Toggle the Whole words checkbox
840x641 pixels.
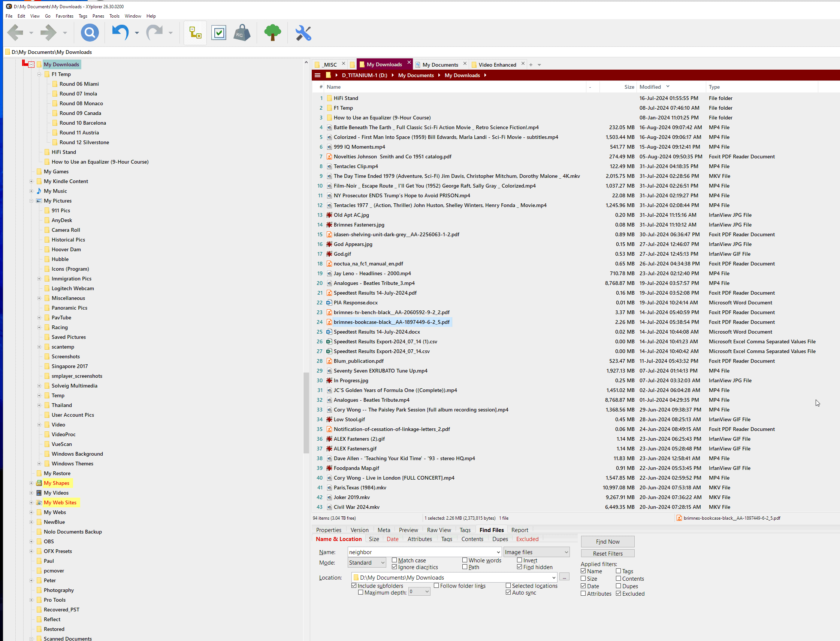[x=465, y=560]
